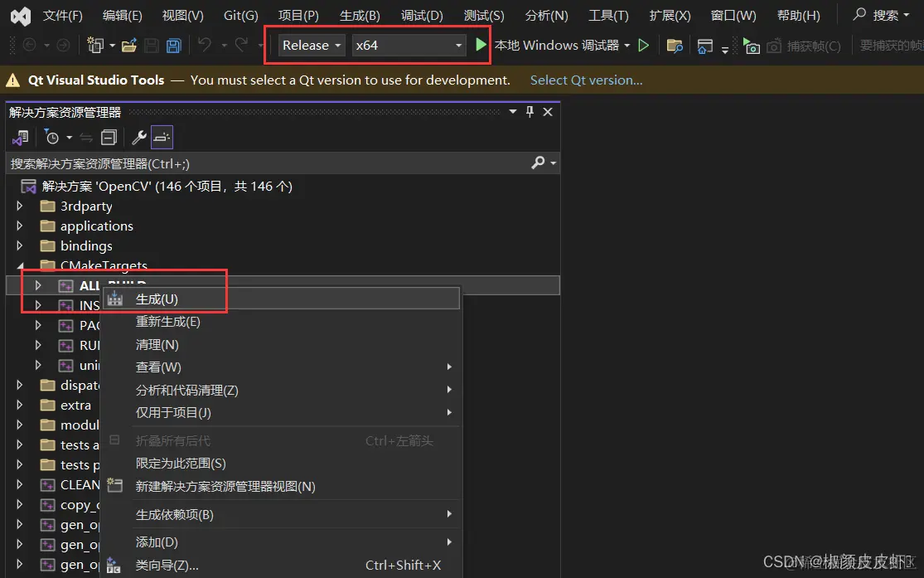Click the Select Qt version... link
924x578 pixels.
tap(587, 80)
